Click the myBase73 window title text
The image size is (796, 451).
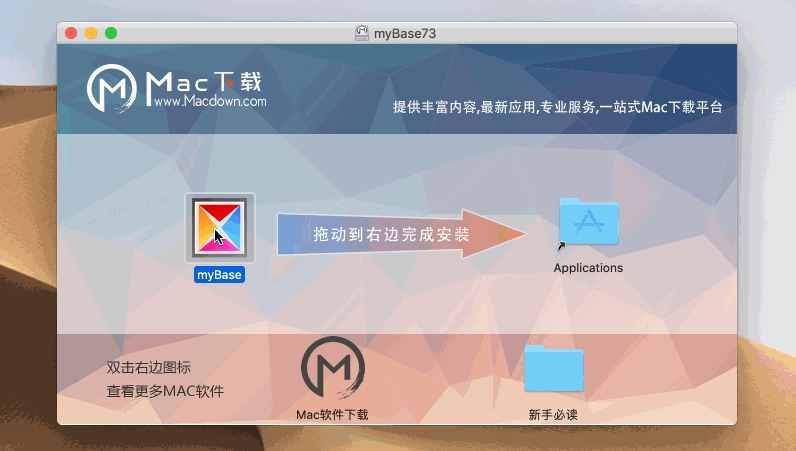click(x=405, y=34)
